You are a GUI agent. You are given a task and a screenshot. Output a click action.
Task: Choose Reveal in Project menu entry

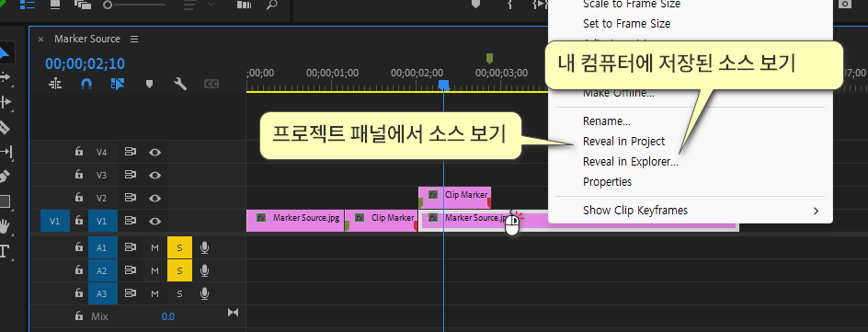623,142
